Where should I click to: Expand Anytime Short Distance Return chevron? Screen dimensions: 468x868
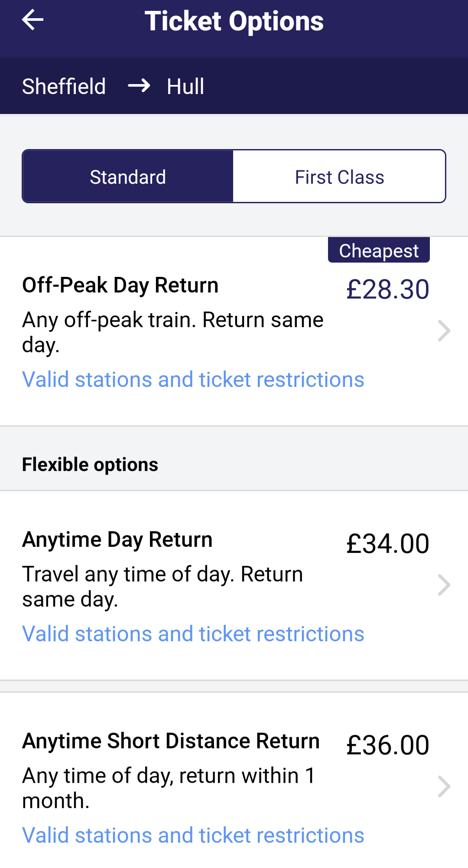[444, 787]
